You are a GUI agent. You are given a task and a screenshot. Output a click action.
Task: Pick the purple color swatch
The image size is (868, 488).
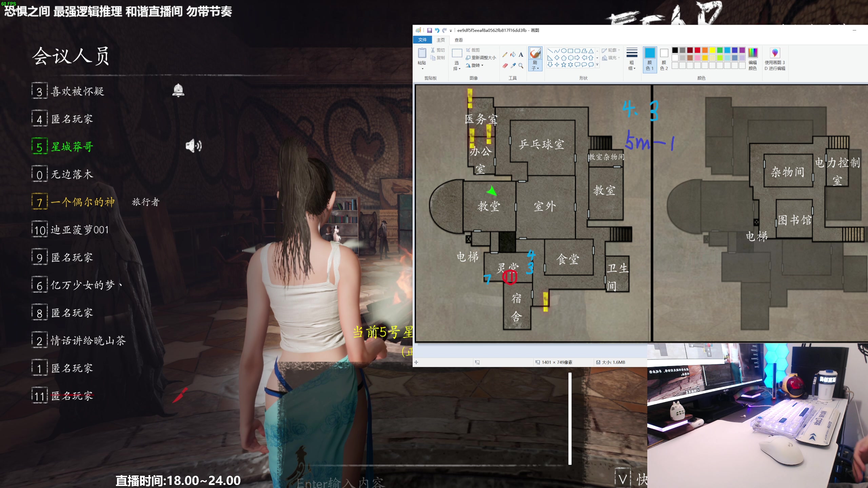[x=742, y=50]
